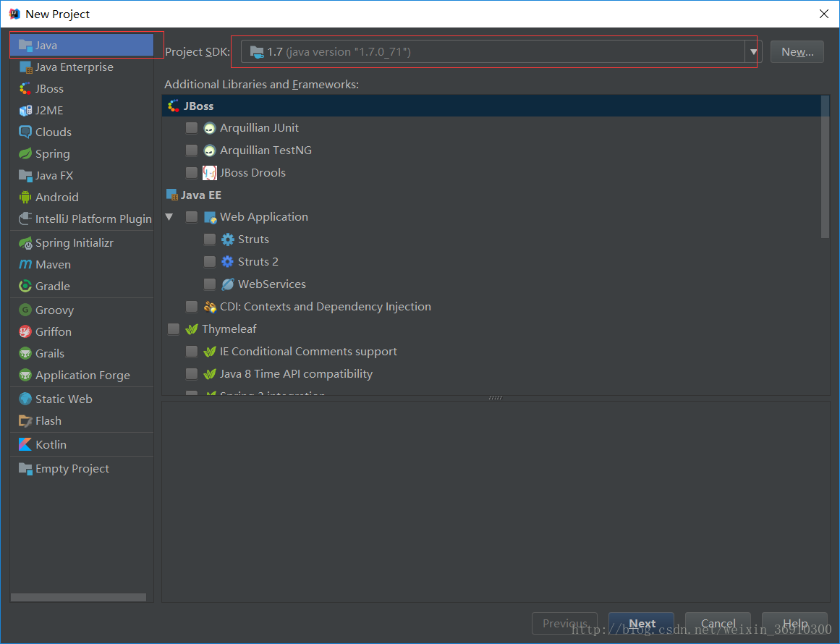Screen dimensions: 840x644
Task: Click the Android robot icon
Action: pyautogui.click(x=25, y=197)
